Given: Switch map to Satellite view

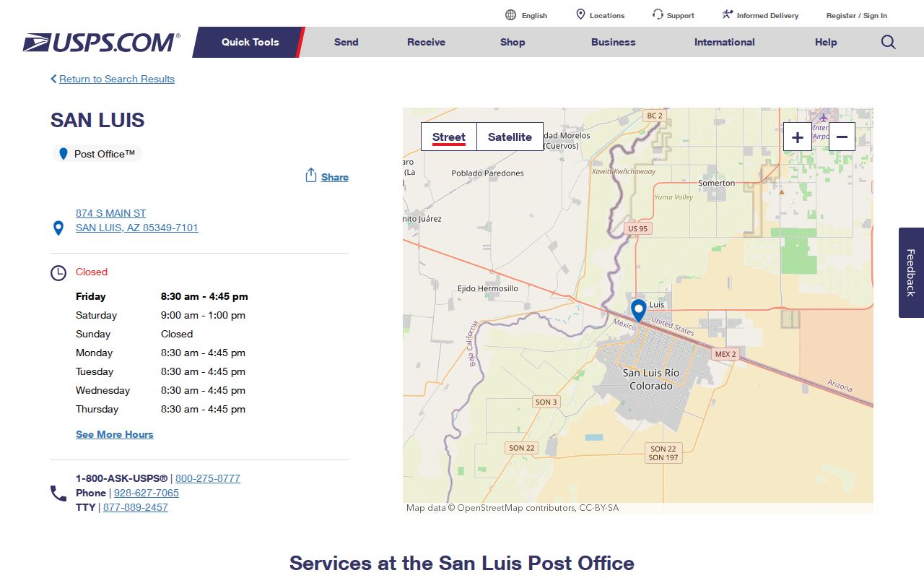Looking at the screenshot, I should pos(510,137).
